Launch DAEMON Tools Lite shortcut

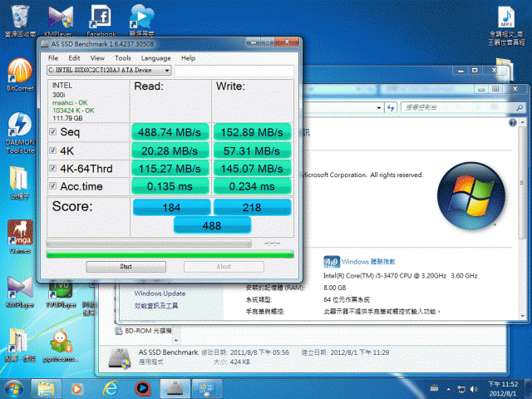(20, 125)
